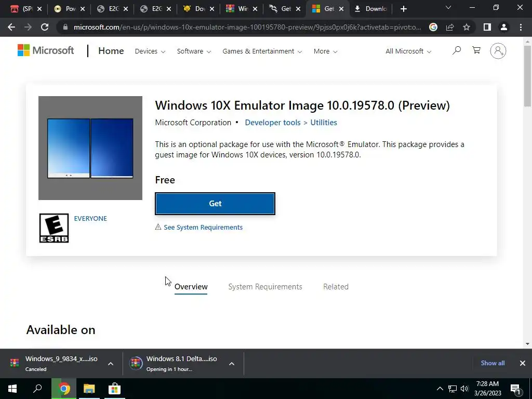
Task: Click the scrollbar down arrow
Action: pyautogui.click(x=527, y=344)
